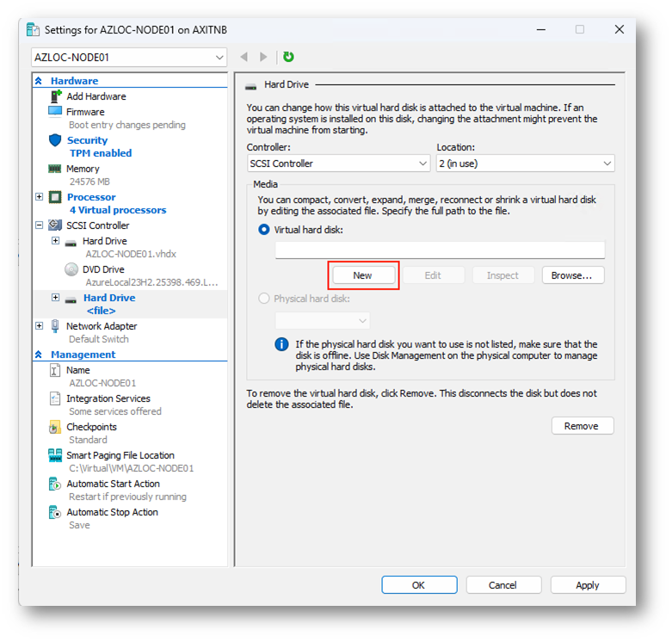Select the Firmware monitor icon
The width and height of the screenshot is (672, 642).
[55, 112]
